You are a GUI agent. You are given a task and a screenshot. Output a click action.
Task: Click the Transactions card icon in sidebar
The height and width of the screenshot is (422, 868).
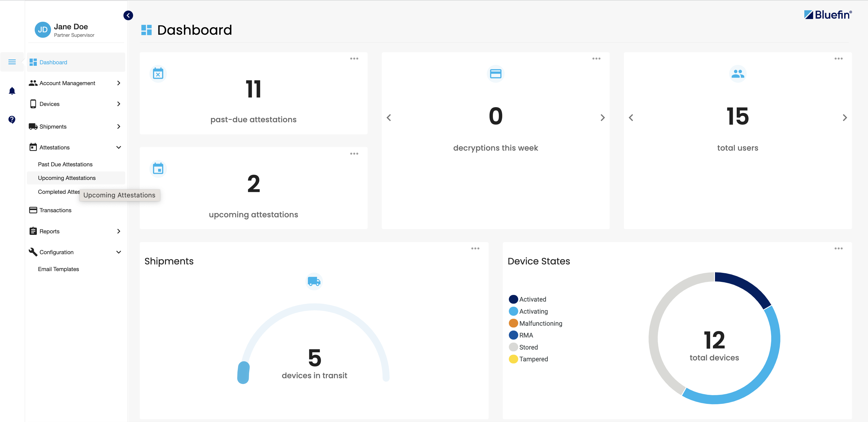(x=33, y=210)
